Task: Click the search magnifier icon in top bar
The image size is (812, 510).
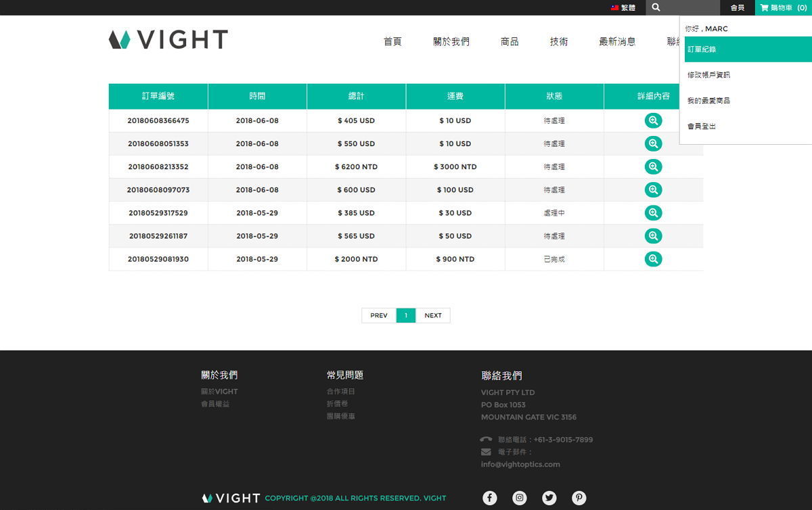Action: click(656, 7)
